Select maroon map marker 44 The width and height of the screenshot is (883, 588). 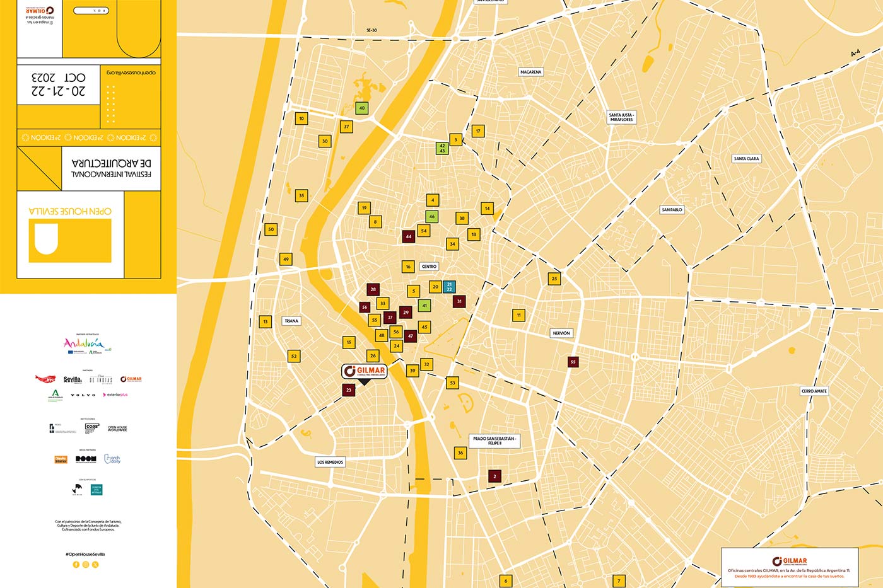tap(409, 237)
